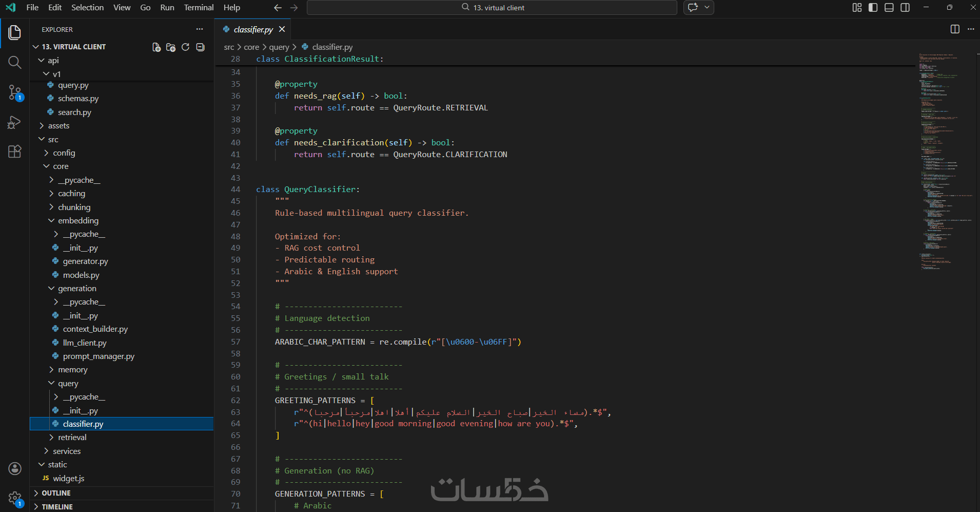This screenshot has height=512, width=980.
Task: Open the Accounts menu icon
Action: (x=15, y=468)
